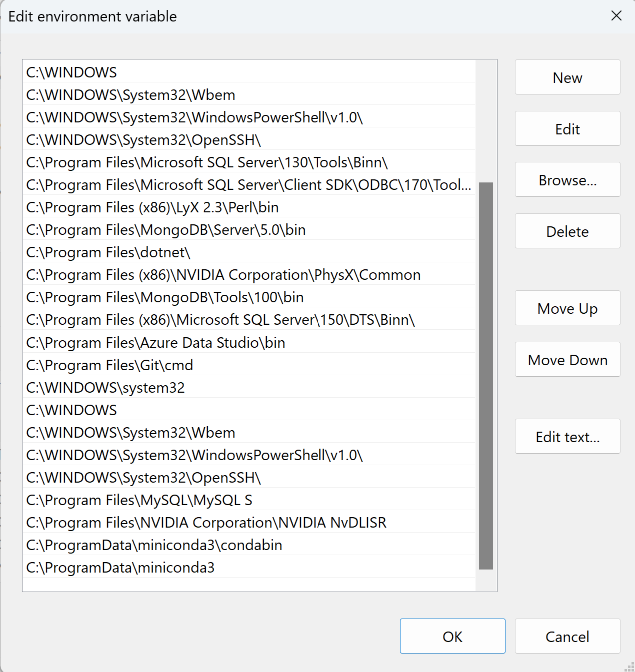Select the C:\Program Files\dotnet\ entry
The width and height of the screenshot is (635, 672).
pyautogui.click(x=108, y=252)
